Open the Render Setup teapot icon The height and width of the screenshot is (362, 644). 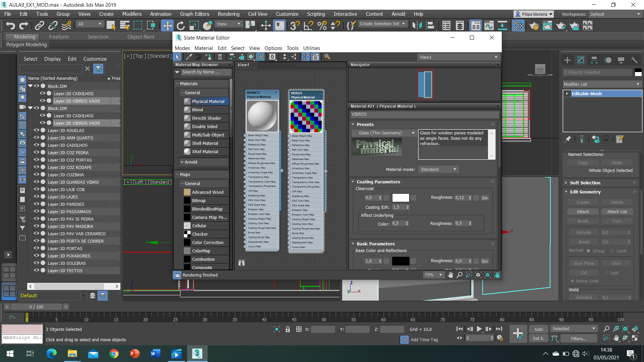point(534,25)
